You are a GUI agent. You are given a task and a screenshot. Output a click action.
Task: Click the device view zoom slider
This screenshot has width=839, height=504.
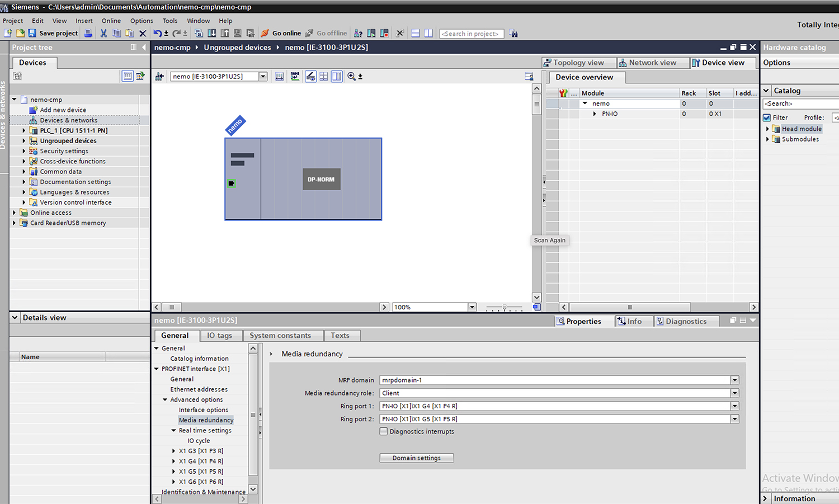(x=504, y=307)
